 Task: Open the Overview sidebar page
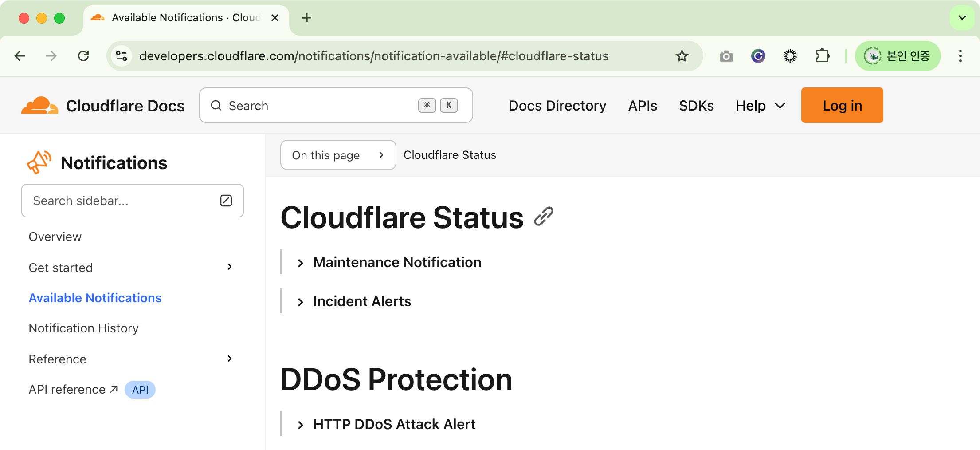pos(55,237)
